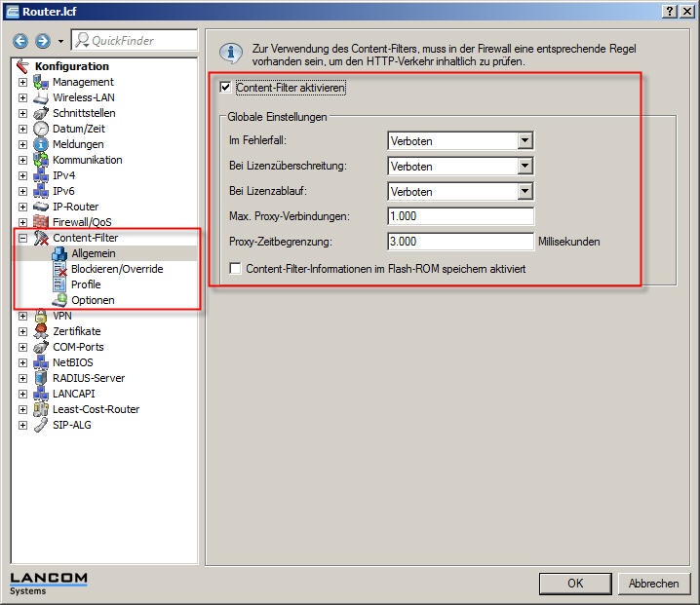Screen dimensions: 700x605
Task: Collapse the Content-Filter tree node
Action: point(22,238)
